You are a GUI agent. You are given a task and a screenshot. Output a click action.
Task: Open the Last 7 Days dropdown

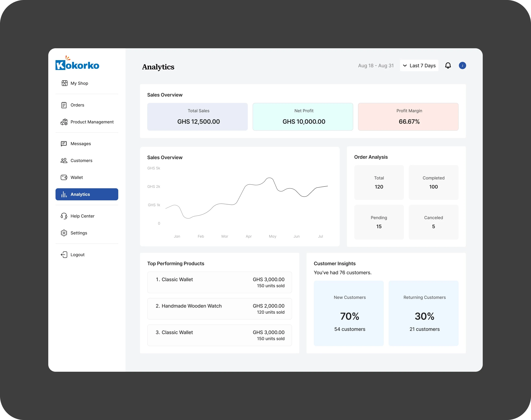coord(419,65)
